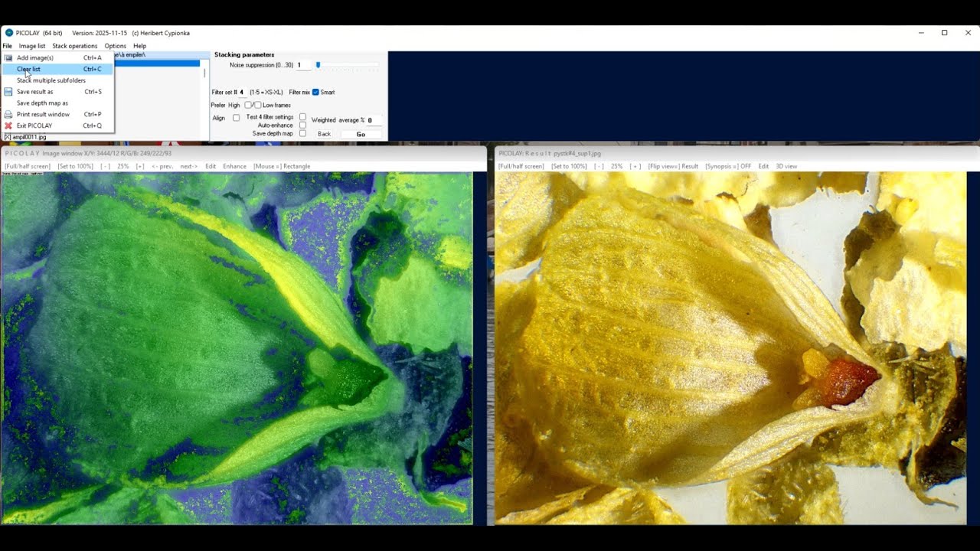This screenshot has height=551, width=980.
Task: Click Enhance in the Image window toolbar
Action: [234, 166]
